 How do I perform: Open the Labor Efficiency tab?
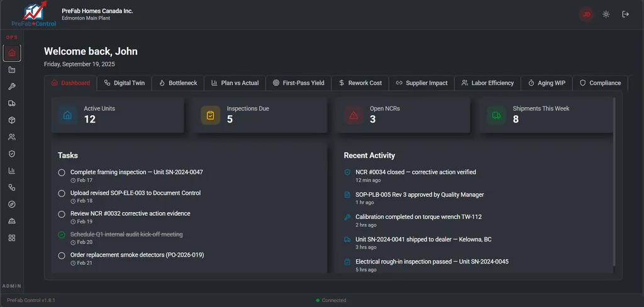coord(487,83)
